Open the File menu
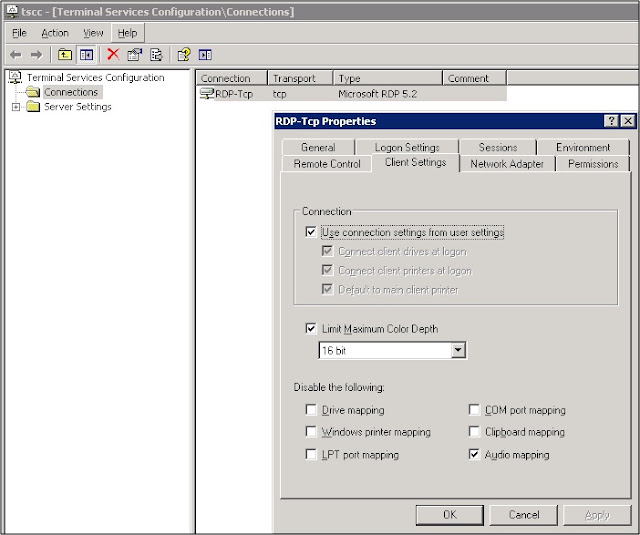 coord(19,33)
